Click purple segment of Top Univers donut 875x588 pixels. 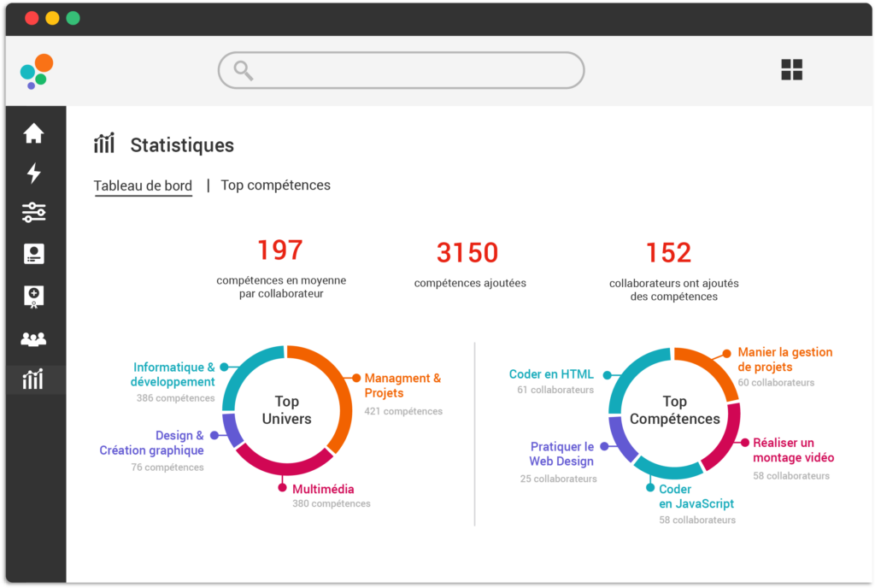tap(231, 430)
